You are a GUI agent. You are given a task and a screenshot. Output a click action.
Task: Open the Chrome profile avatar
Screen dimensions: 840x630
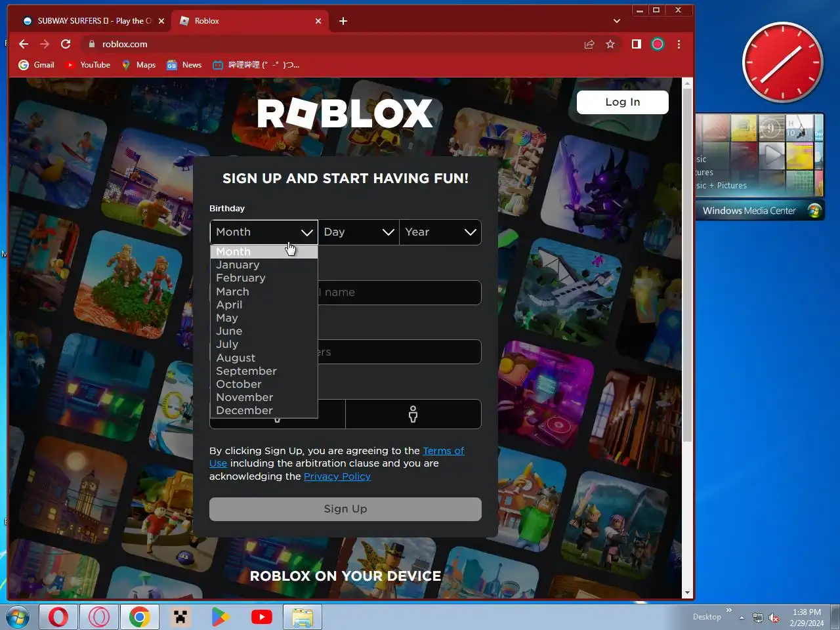(658, 44)
